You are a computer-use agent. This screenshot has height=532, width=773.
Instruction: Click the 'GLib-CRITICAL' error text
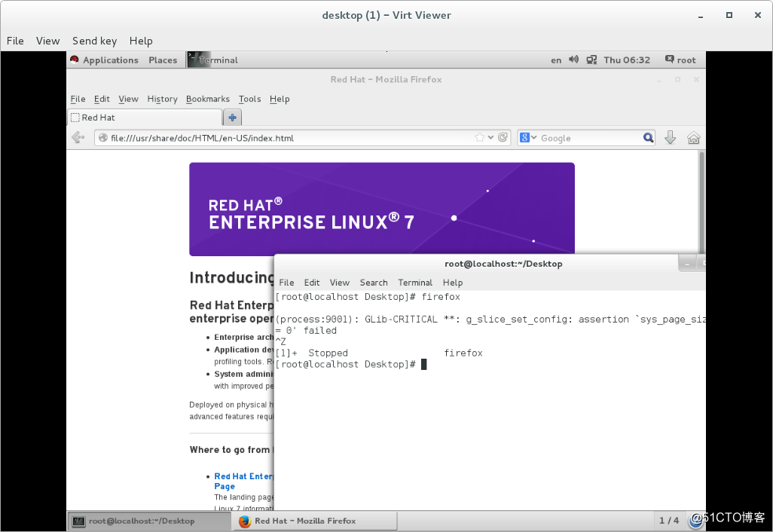[x=401, y=320]
